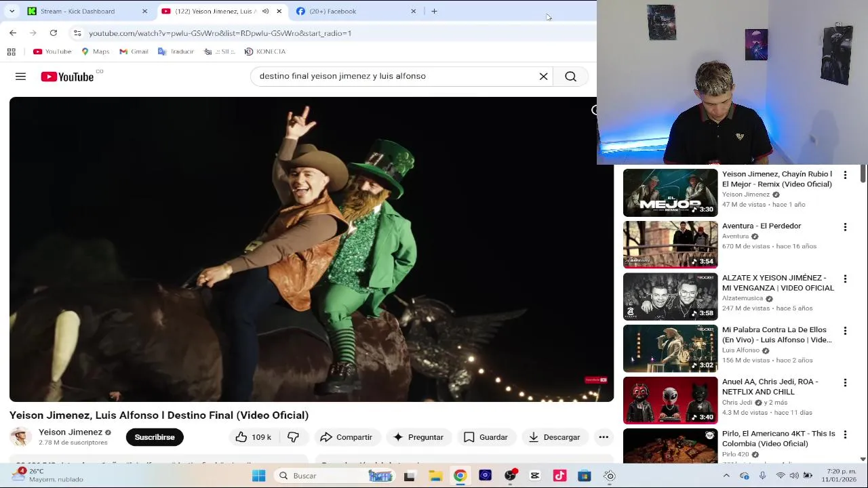
Task: Click the main video player
Action: [311, 249]
